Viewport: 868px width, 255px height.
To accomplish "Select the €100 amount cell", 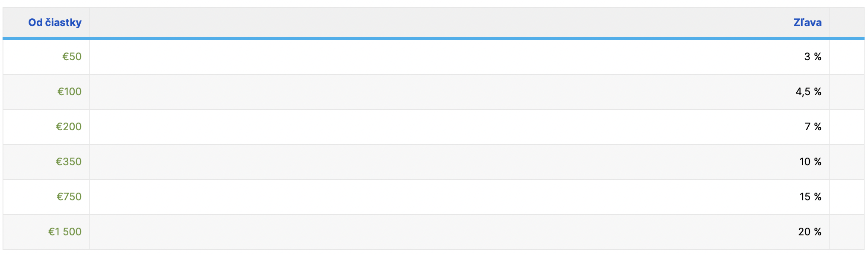I will tap(46, 92).
